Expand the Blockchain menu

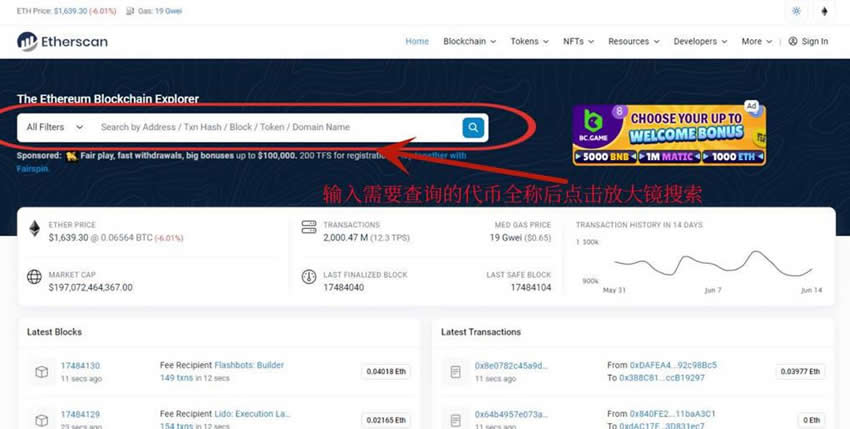click(469, 41)
